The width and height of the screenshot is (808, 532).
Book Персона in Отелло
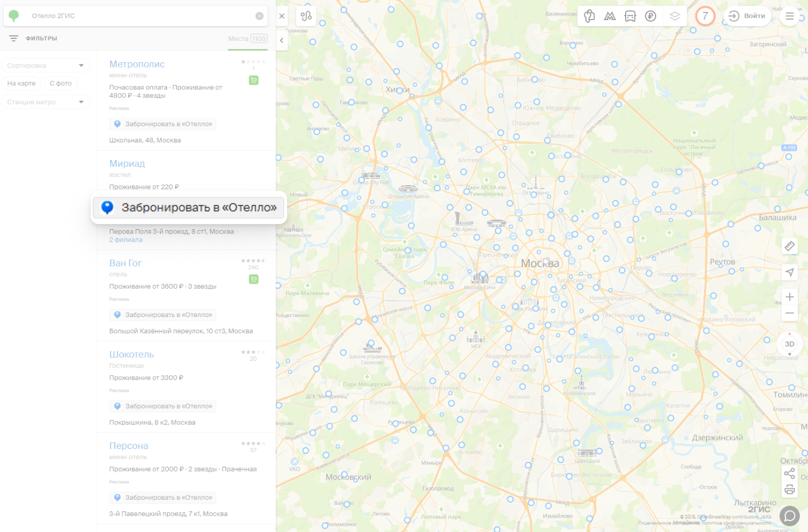click(163, 498)
